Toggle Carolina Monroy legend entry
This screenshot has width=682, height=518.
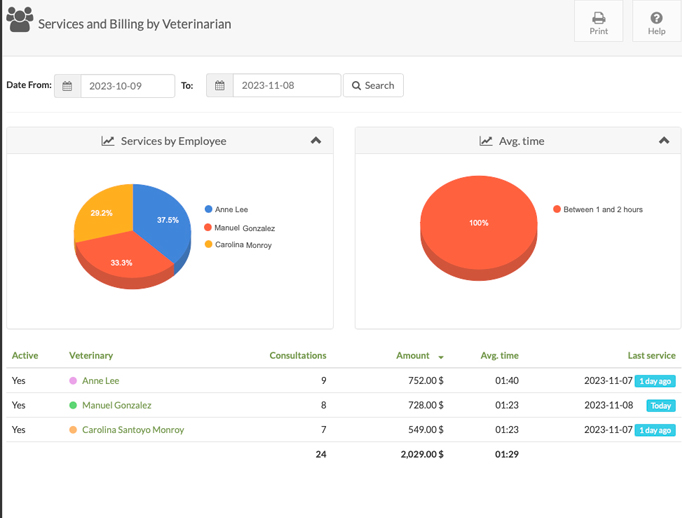(238, 245)
